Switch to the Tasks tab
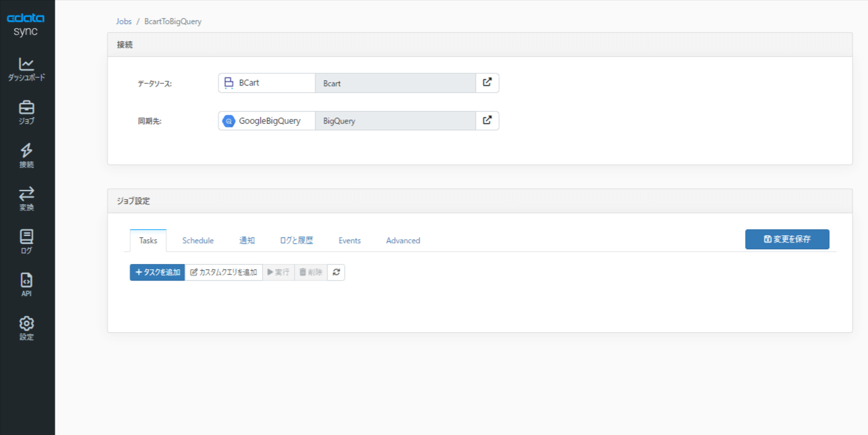 coord(148,241)
